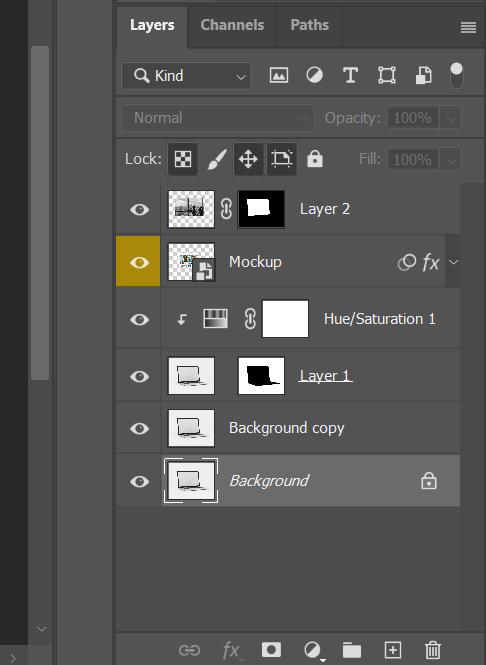486x665 pixels.
Task: Hide Layer 1 visibility
Action: [140, 376]
